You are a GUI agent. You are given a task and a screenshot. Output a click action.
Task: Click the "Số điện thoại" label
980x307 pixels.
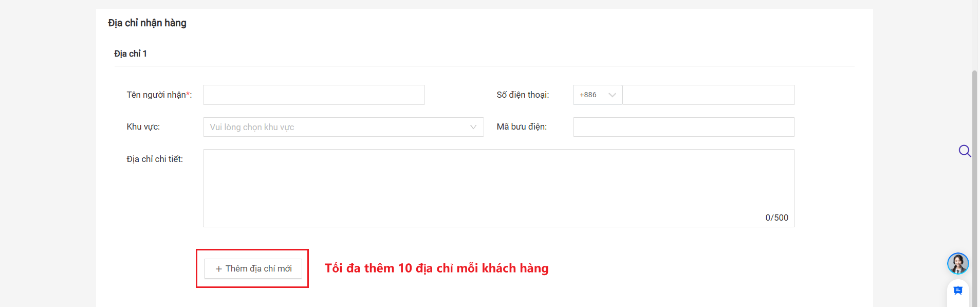[523, 95]
